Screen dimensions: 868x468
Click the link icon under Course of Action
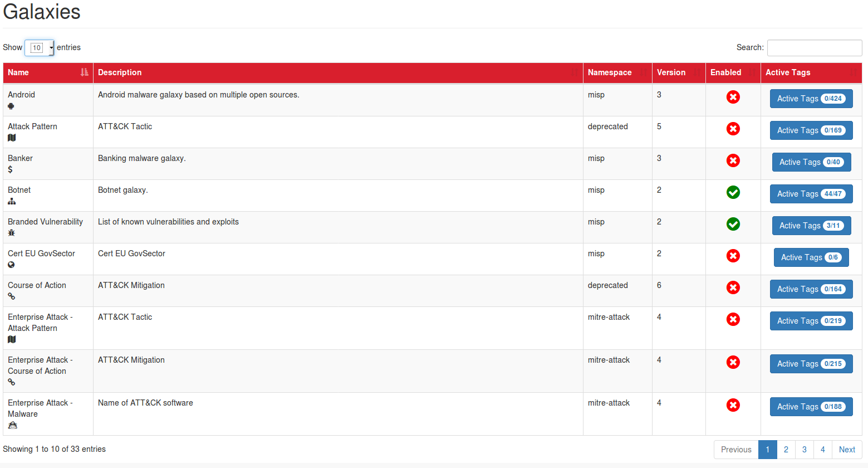pos(11,296)
